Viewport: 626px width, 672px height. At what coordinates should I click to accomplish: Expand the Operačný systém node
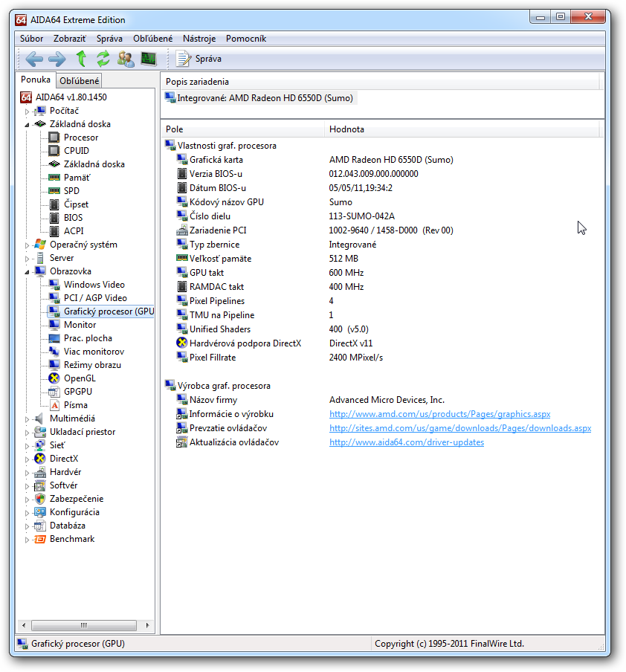[x=27, y=245]
